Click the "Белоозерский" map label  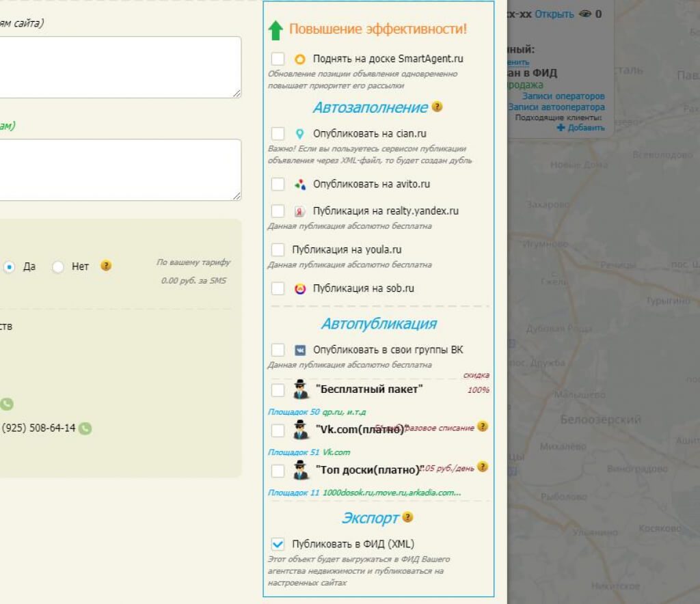[600, 420]
